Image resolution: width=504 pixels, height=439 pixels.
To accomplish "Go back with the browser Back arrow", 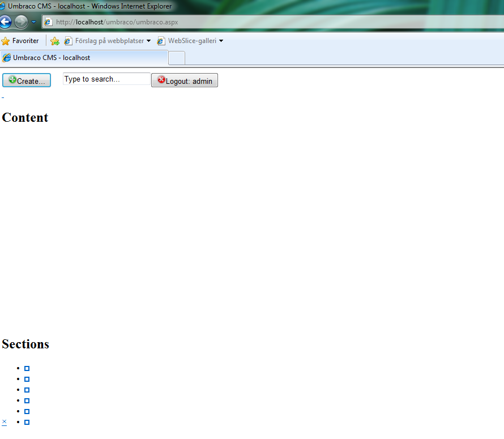I will coord(6,22).
